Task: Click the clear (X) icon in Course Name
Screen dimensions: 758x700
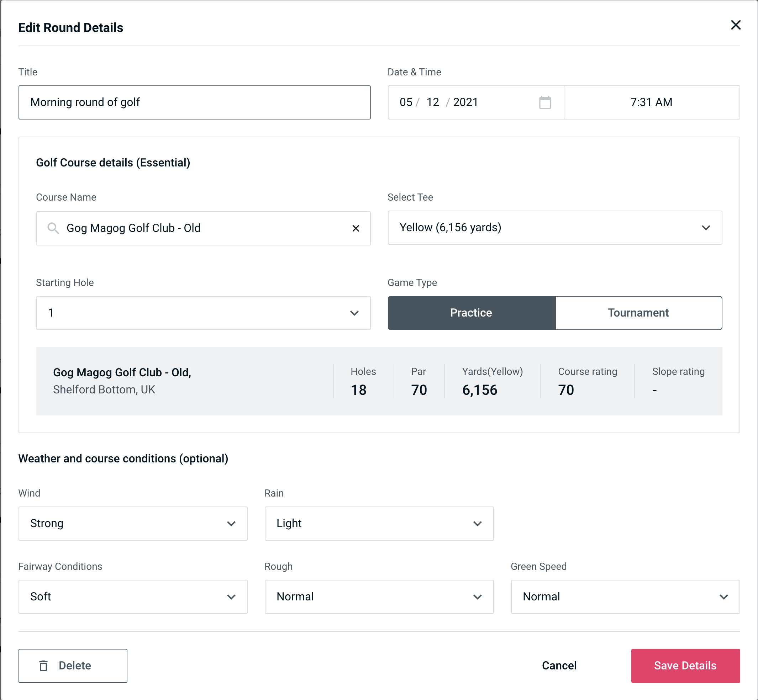Action: [357, 228]
